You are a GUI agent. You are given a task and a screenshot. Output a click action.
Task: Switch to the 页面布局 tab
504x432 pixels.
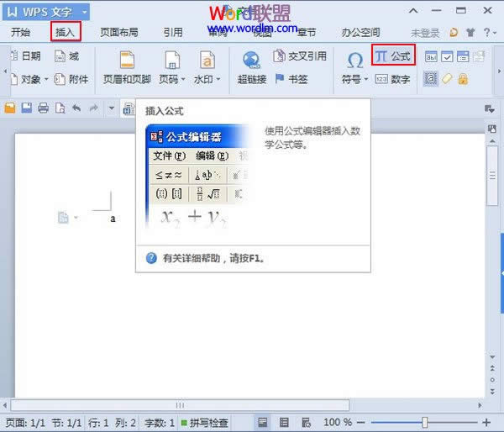coord(119,33)
